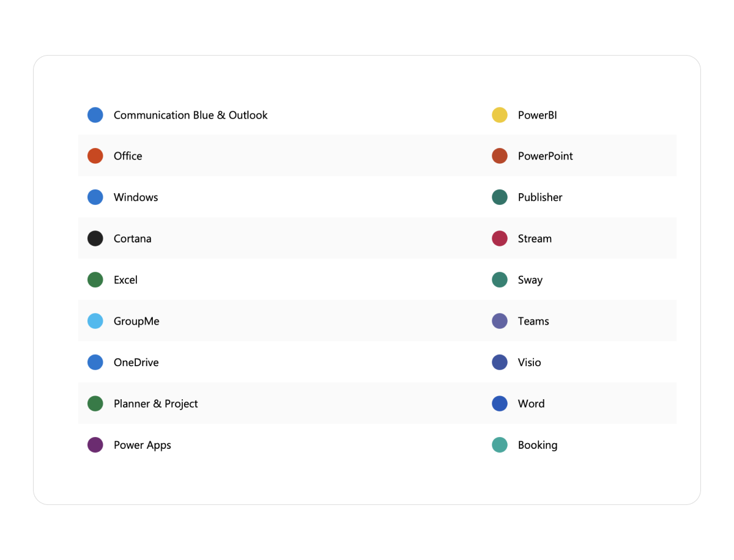Select the blue Windows color dot
Image resolution: width=734 pixels, height=560 pixels.
click(x=95, y=197)
